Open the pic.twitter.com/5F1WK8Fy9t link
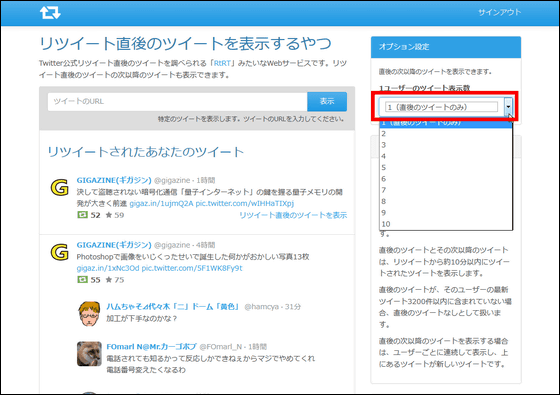This screenshot has width=560, height=395. tap(192, 268)
